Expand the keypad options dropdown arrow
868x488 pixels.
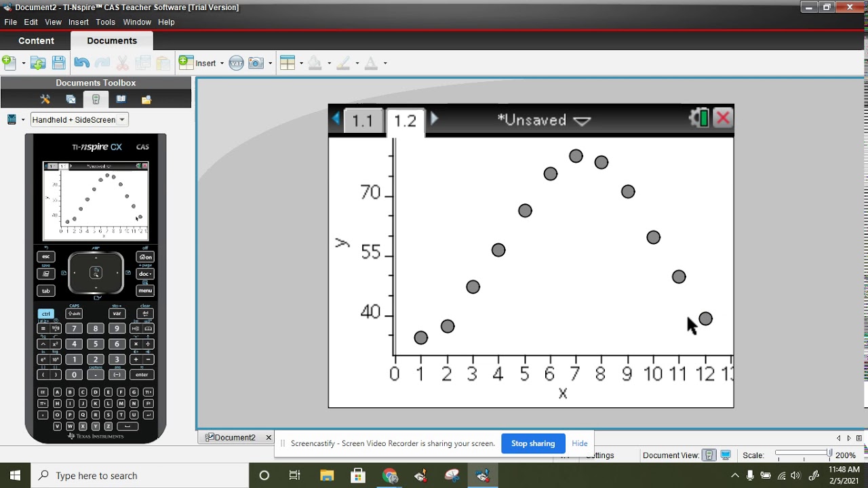pos(23,120)
